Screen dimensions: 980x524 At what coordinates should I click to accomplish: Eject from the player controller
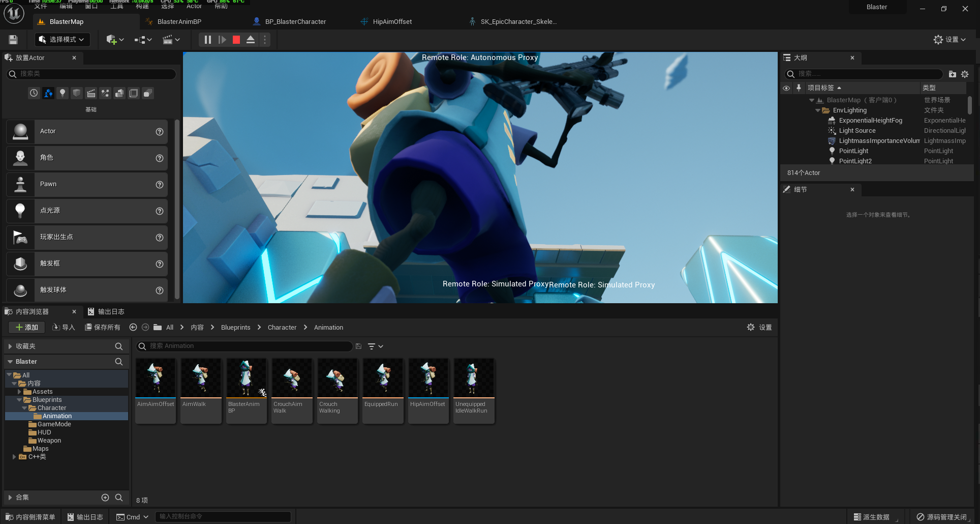251,40
